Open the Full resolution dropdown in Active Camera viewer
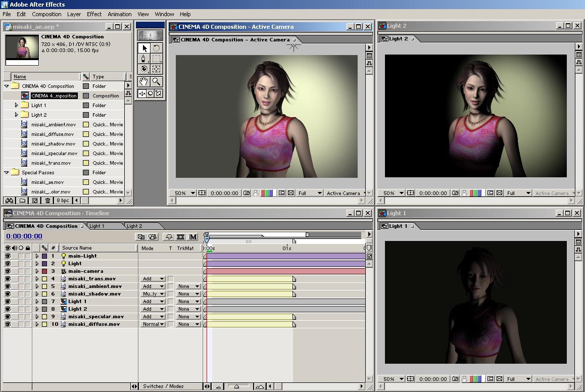The height and width of the screenshot is (392, 585). [309, 193]
